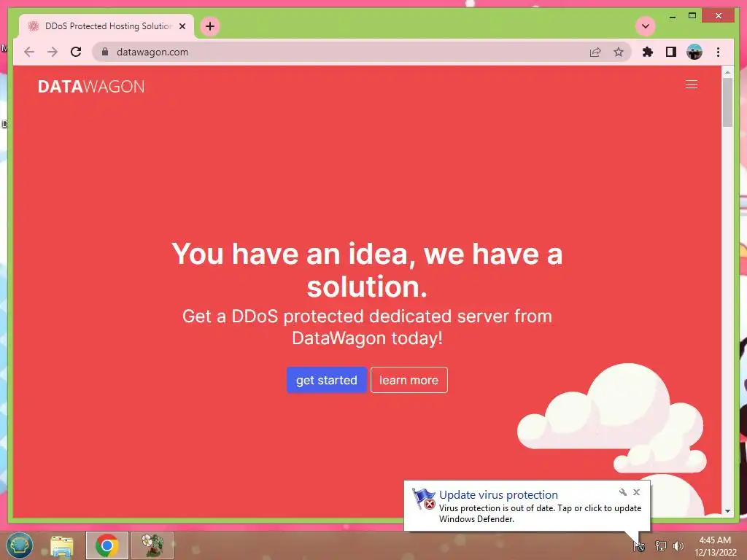Close the DDoS Protected Hosting tab
Viewport: 747px width, 560px height.
point(182,26)
